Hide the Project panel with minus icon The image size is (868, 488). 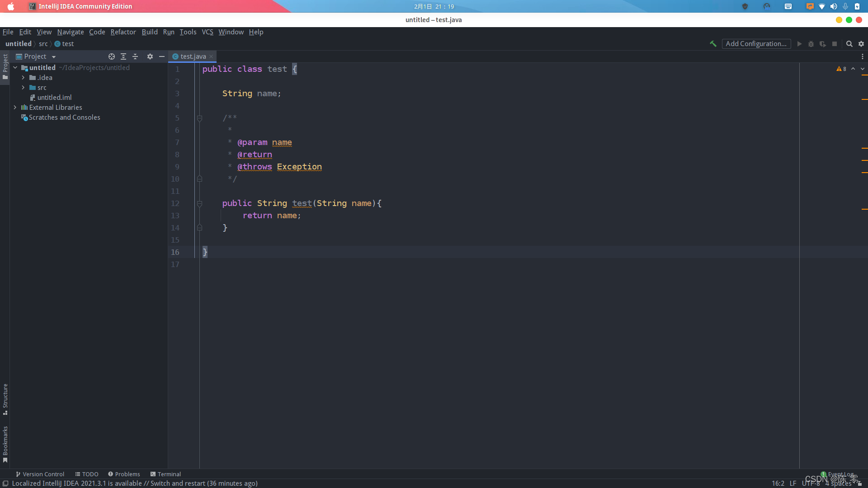click(162, 56)
